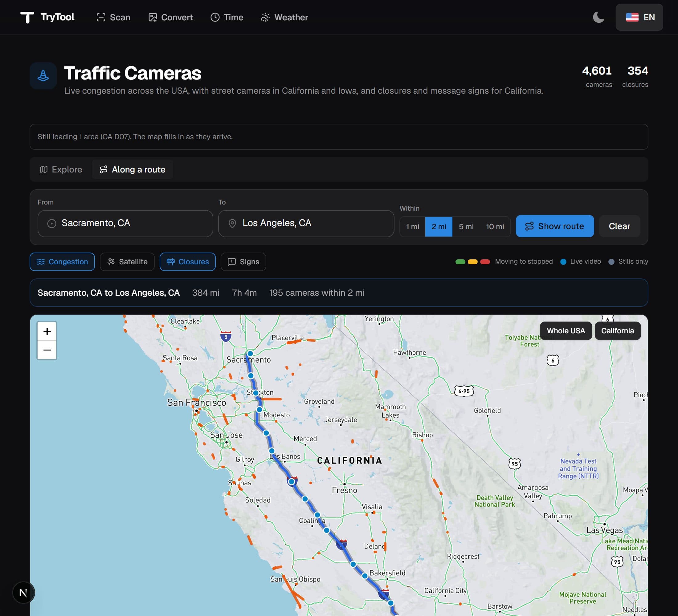The image size is (678, 616).
Task: Click the US-95 shield near Amargosa Valley
Action: click(x=515, y=464)
